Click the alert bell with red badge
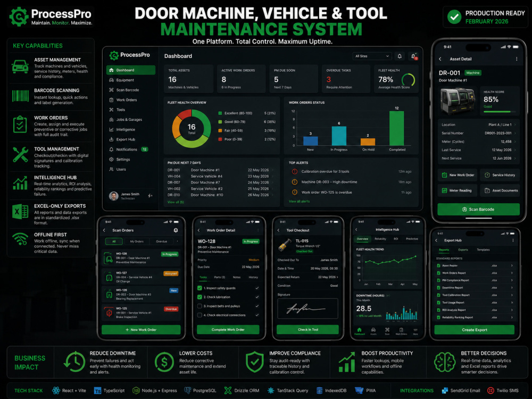Viewport: 532px width, 399px height. click(413, 56)
